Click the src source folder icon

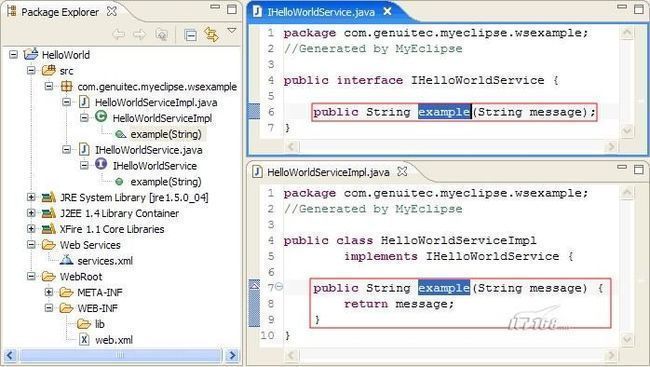coord(49,70)
